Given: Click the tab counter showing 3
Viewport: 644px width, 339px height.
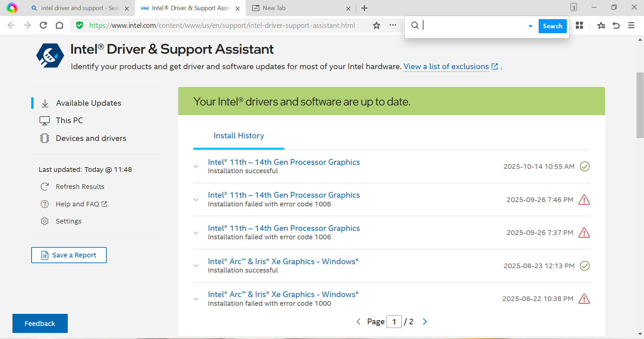Looking at the screenshot, I should [574, 7].
